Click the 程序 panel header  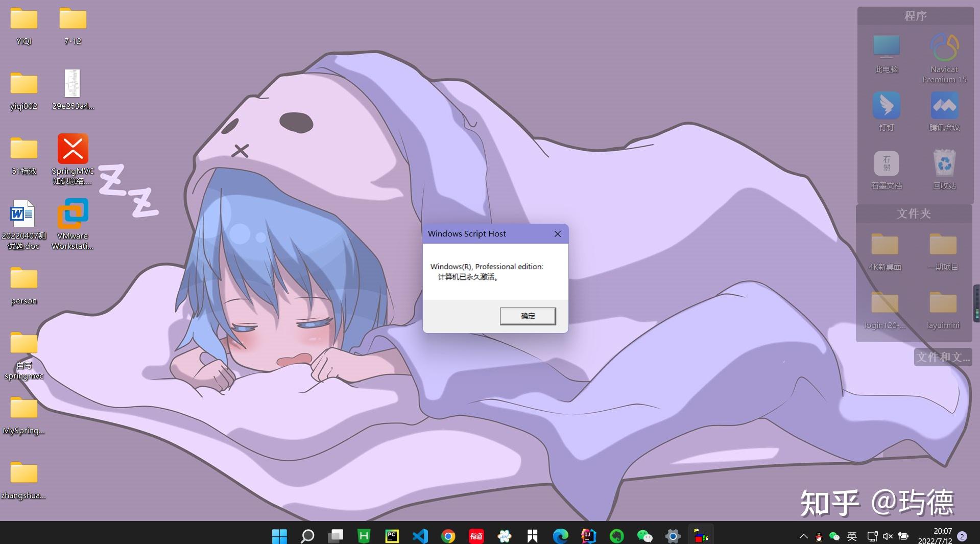915,16
